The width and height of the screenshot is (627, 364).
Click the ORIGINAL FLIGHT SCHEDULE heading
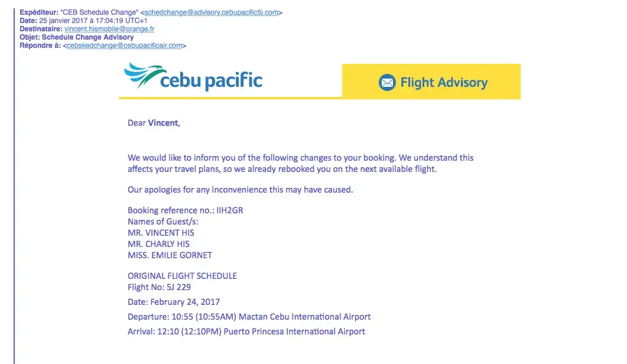[x=182, y=276]
